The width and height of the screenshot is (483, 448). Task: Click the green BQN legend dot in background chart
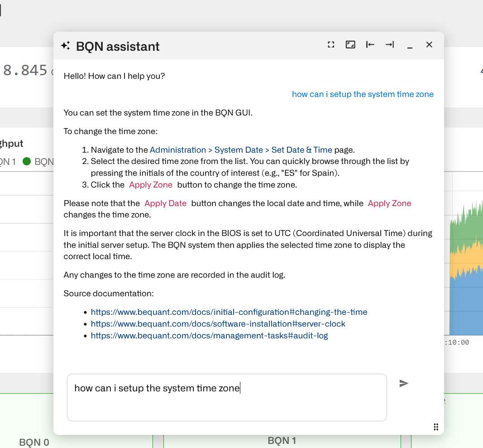pyautogui.click(x=27, y=161)
